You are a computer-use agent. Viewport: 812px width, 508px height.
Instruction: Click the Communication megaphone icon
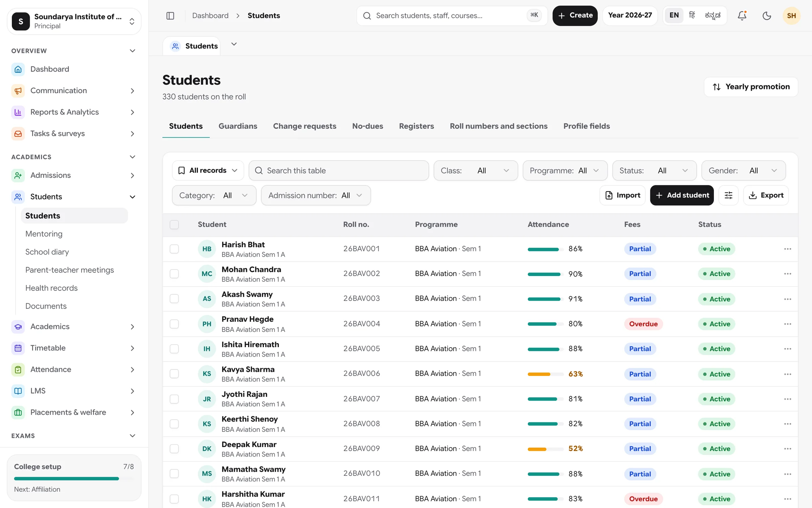click(x=18, y=90)
